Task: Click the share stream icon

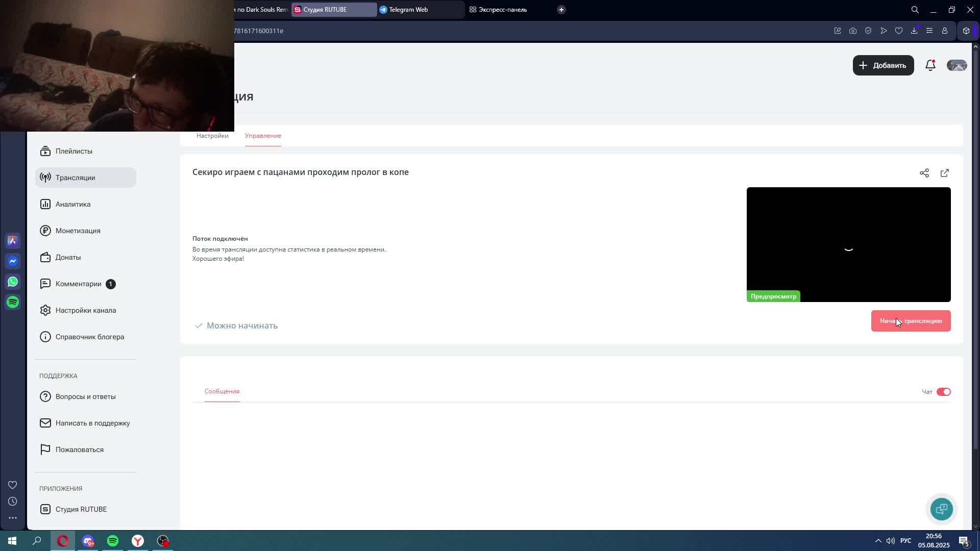Action: pyautogui.click(x=924, y=173)
